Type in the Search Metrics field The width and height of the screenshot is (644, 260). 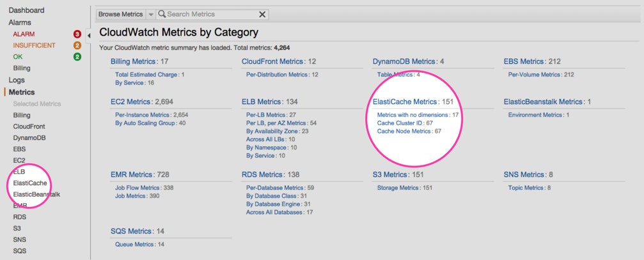(211, 14)
